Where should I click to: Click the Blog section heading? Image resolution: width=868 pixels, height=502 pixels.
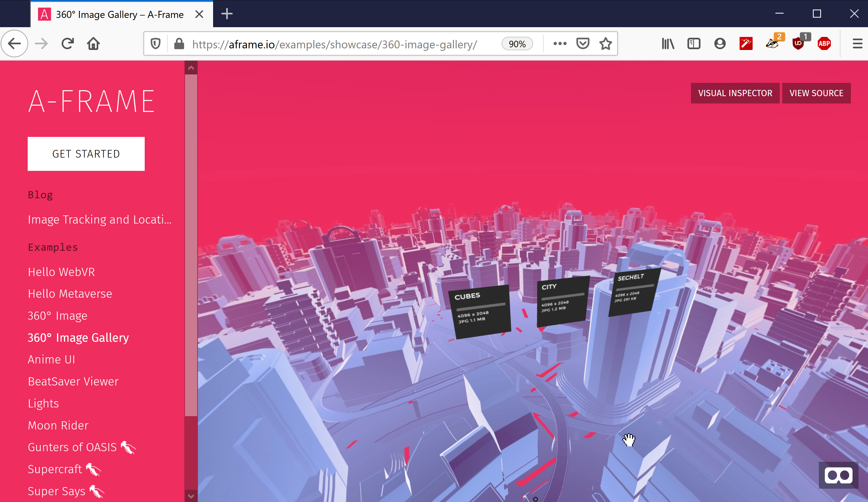(40, 195)
